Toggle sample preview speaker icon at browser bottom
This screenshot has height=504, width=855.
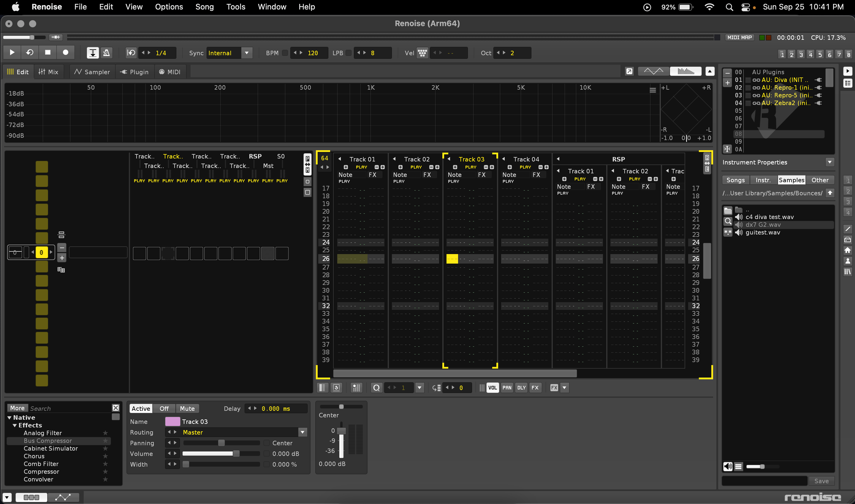point(728,467)
